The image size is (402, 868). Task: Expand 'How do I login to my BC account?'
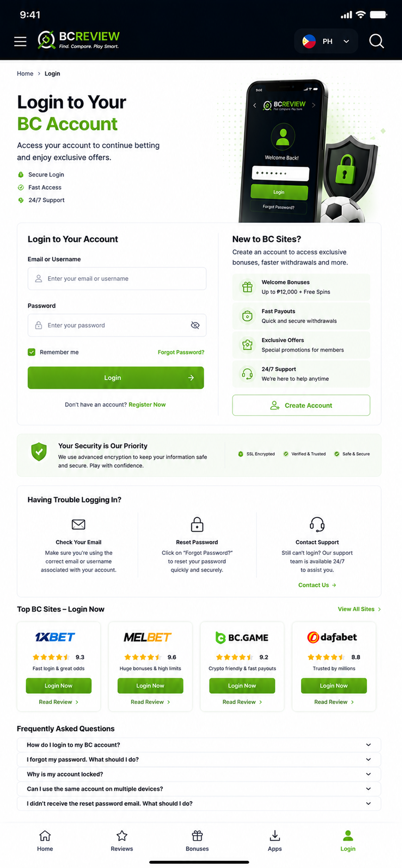199,745
